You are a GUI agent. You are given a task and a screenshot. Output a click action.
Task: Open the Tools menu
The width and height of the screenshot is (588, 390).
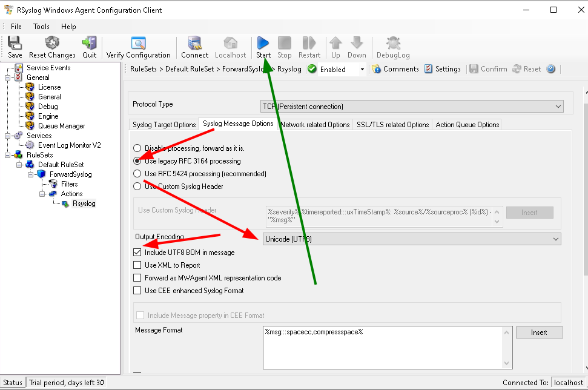pos(41,26)
